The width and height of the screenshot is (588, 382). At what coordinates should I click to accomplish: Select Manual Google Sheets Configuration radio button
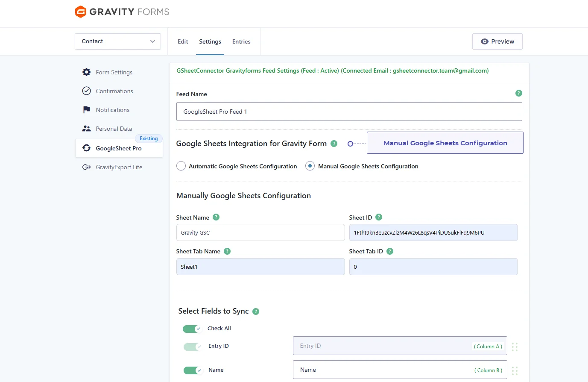pos(310,166)
